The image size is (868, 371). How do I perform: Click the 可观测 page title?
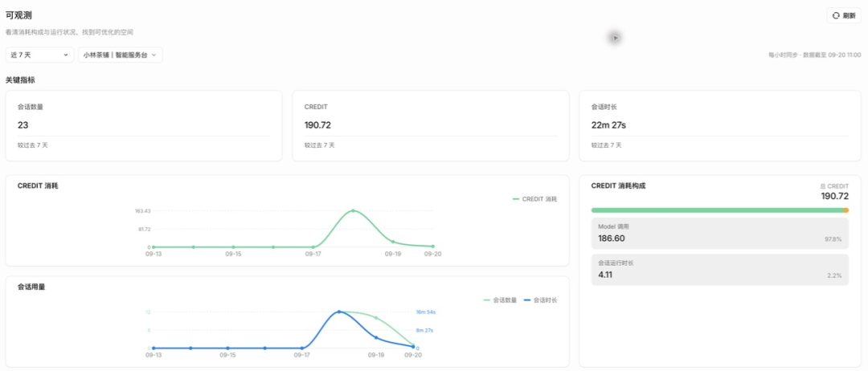pyautogui.click(x=18, y=15)
